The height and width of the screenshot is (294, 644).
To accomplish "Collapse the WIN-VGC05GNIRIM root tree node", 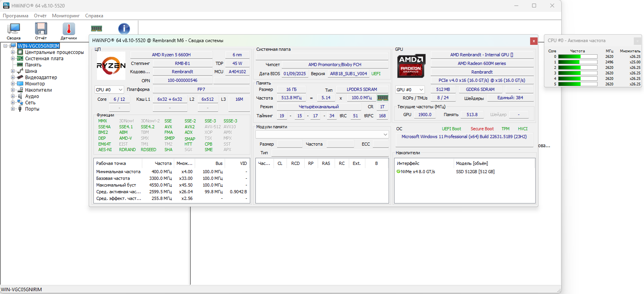I will coord(6,46).
